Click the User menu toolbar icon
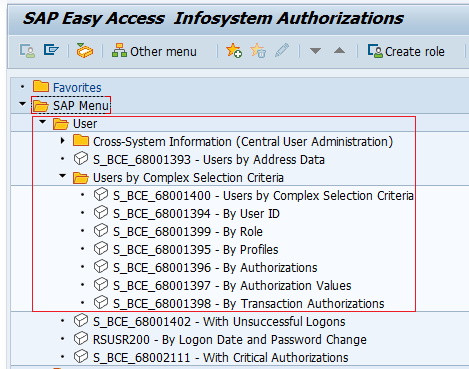 [x=27, y=51]
